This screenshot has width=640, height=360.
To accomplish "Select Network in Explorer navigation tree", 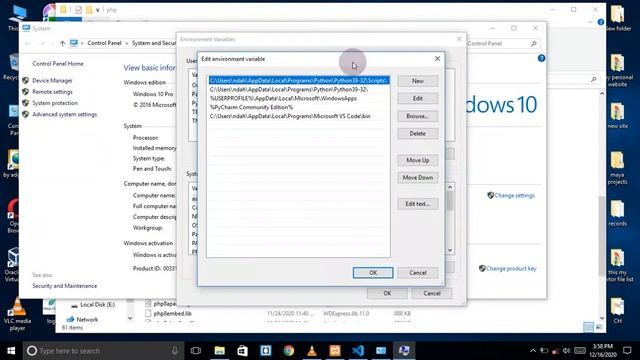I will tap(87, 319).
